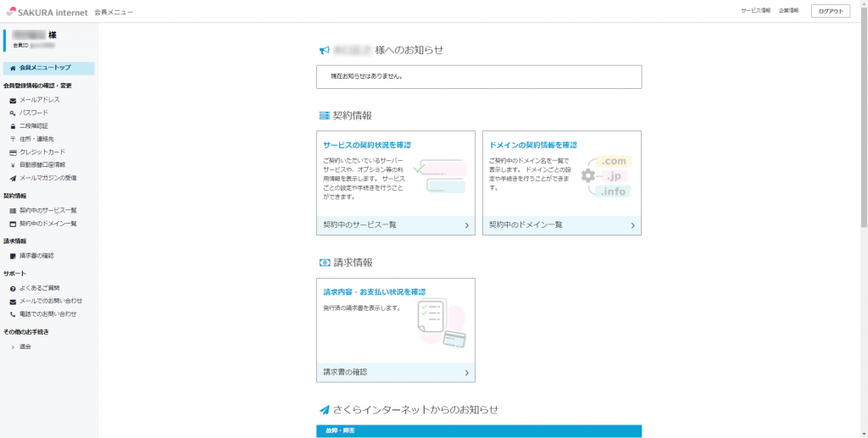The width and height of the screenshot is (868, 438).
Task: Select the envelope icon for メールでのお問い合わせ
Action: (x=13, y=302)
